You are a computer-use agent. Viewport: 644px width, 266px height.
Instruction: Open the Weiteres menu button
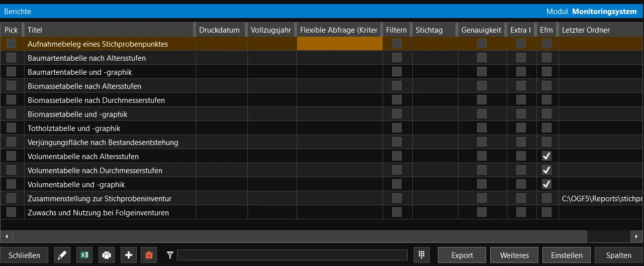pos(514,255)
